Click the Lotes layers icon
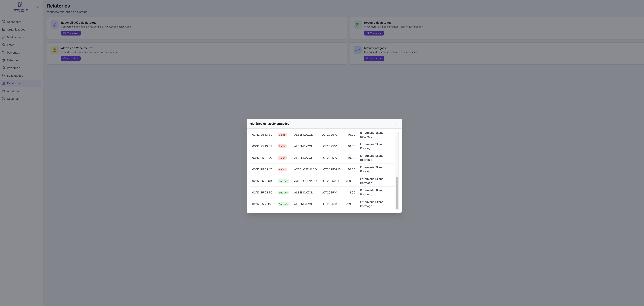This screenshot has height=306, width=644. pyautogui.click(x=3, y=45)
